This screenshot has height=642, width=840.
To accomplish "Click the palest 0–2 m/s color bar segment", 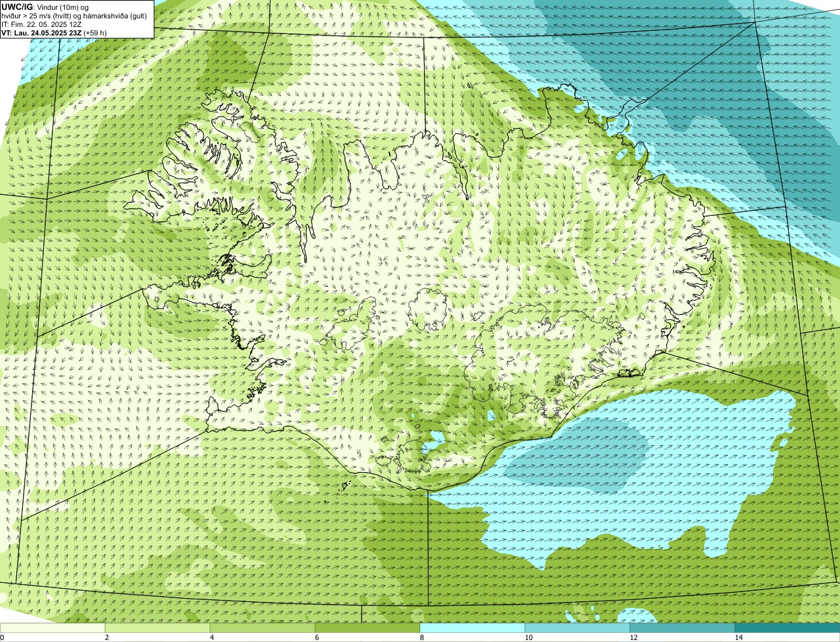I will click(x=52, y=628).
